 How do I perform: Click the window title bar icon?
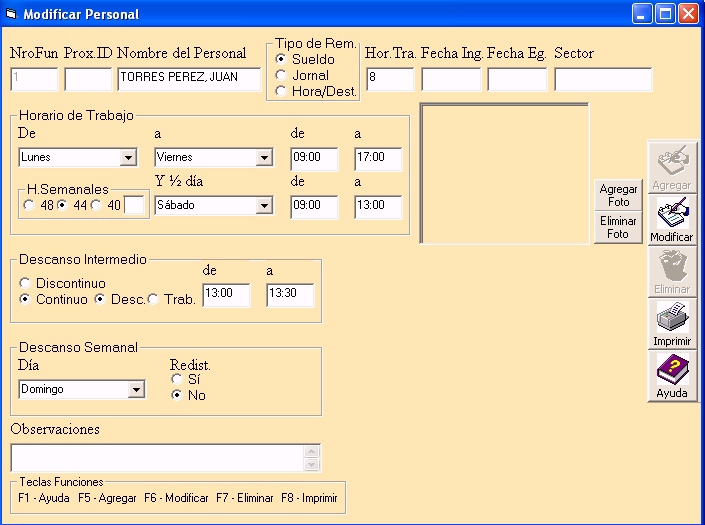tap(12, 14)
